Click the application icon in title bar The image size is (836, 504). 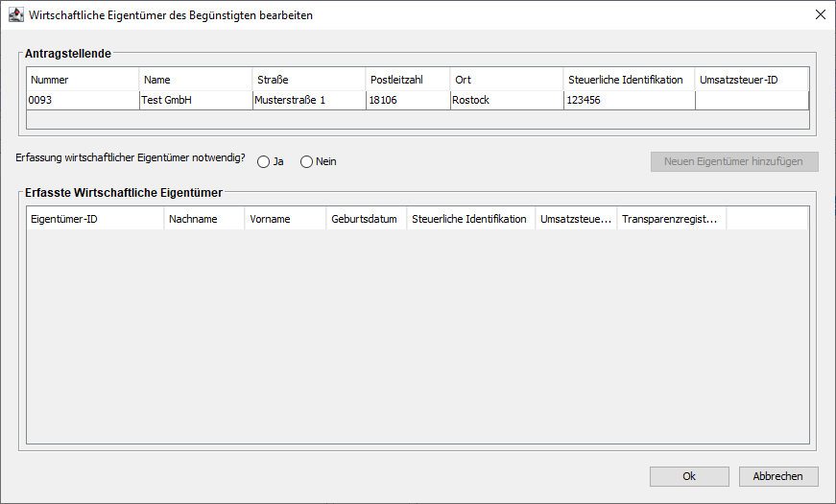tap(15, 15)
